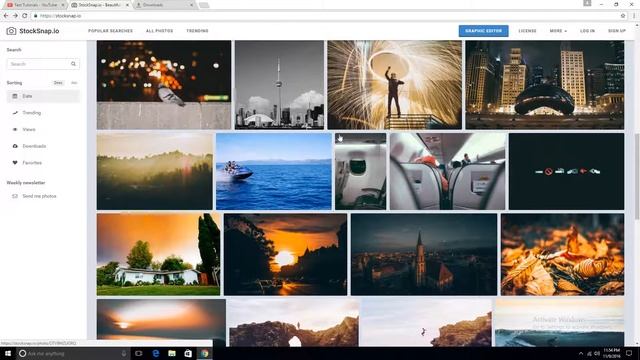Click the trending line icon in Sorting
640x360 pixels.
click(15, 113)
